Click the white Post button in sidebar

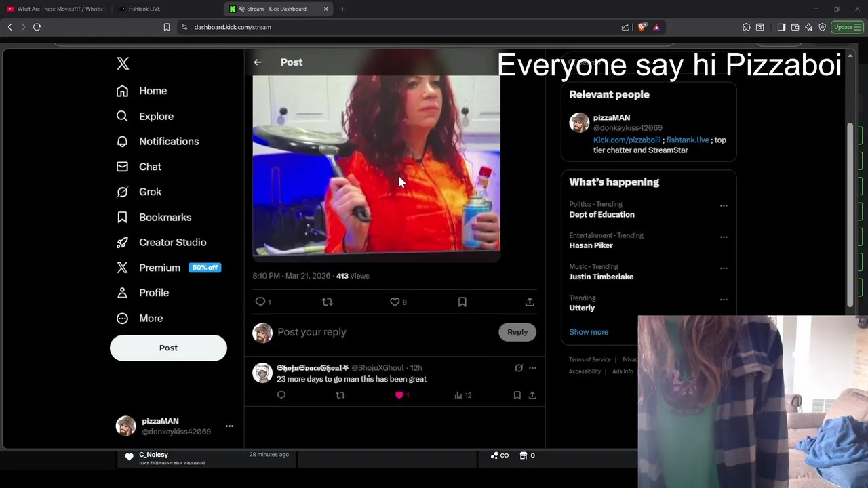pyautogui.click(x=168, y=348)
